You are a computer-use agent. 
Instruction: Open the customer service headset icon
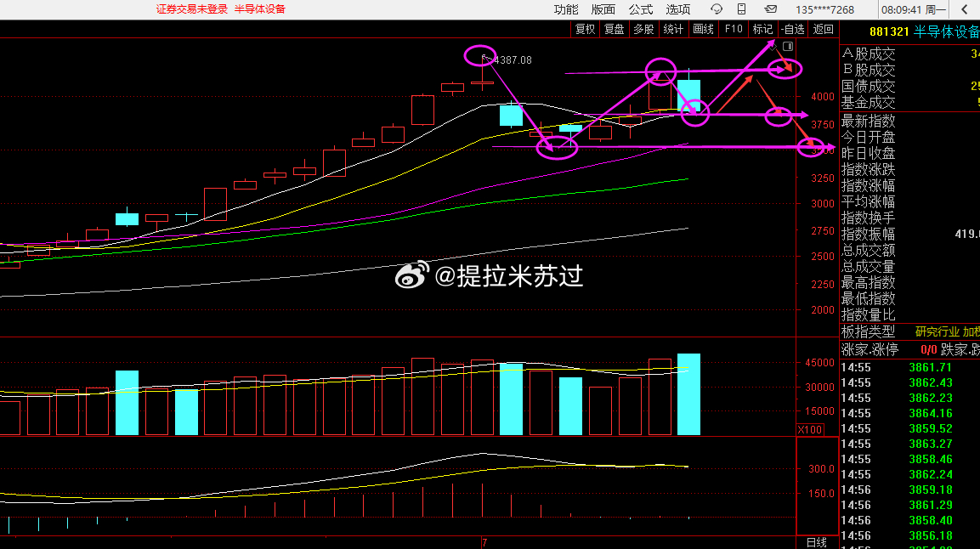717,8
